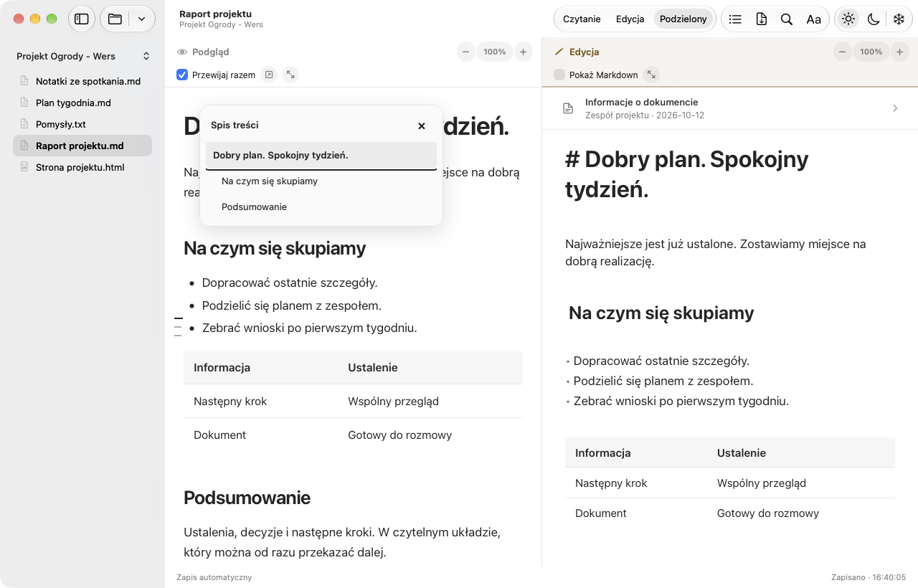918x588 pixels.
Task: Jump to Podsumowanie in table of contents
Action: pos(321,207)
